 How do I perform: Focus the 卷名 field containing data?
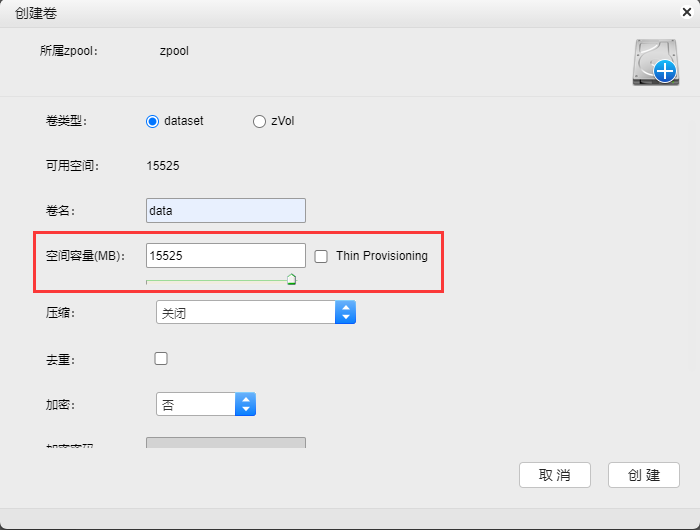(225, 211)
